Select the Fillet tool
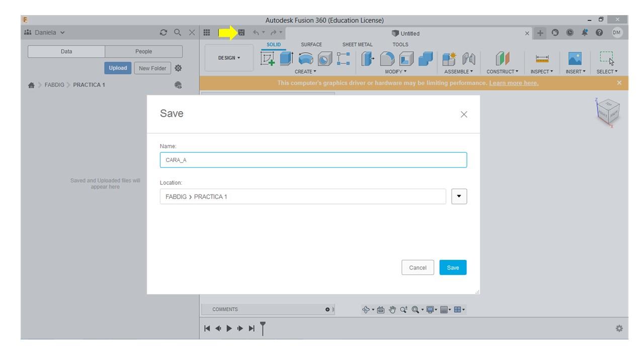This screenshot has height=362, width=644. 388,58
